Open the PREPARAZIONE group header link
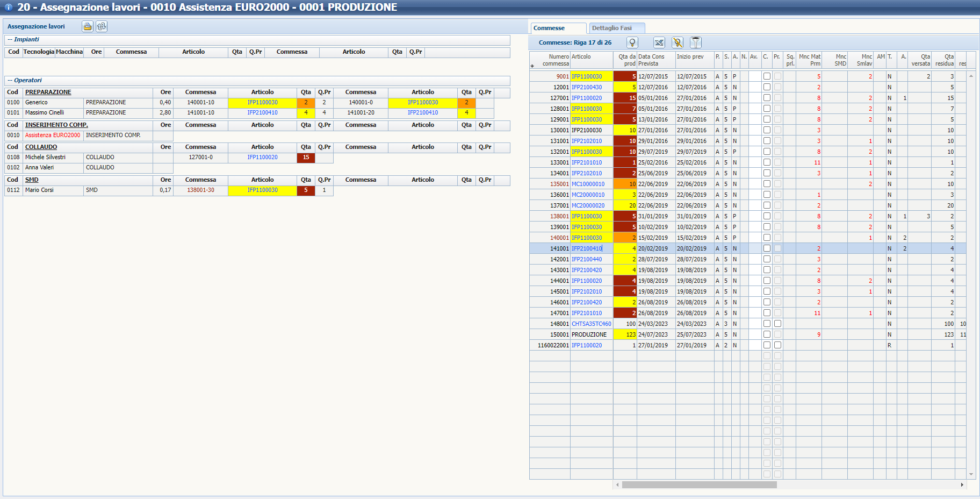 pyautogui.click(x=48, y=92)
